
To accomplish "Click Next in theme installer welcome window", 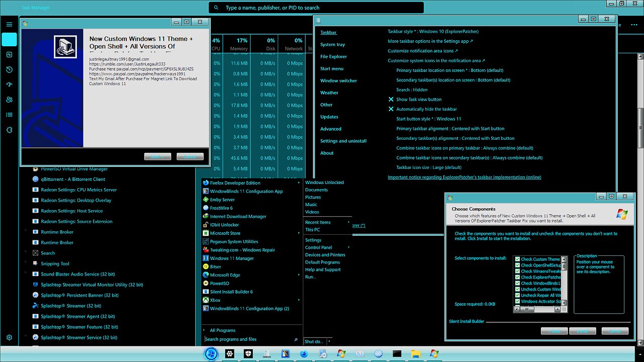I will pos(157,157).
